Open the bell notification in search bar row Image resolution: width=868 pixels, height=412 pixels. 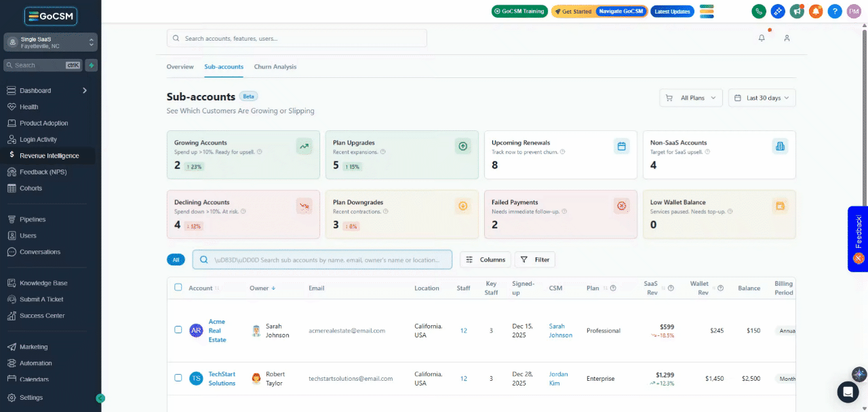[762, 38]
